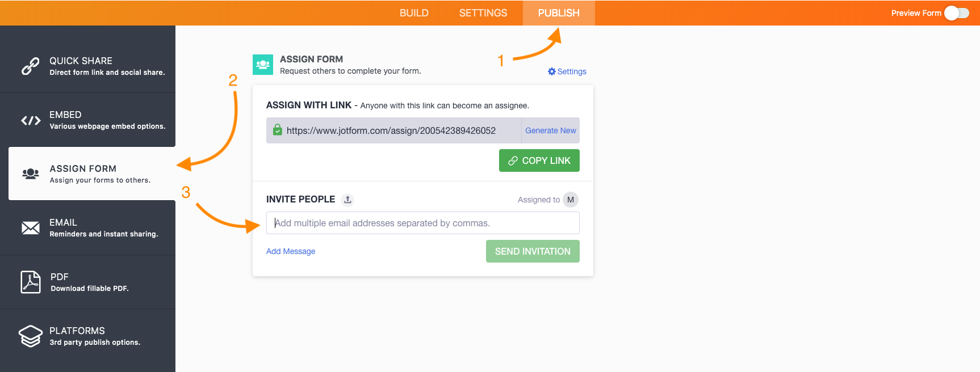Screen dimensions: 980x372
Task: Click the Add Message link
Action: tap(291, 251)
